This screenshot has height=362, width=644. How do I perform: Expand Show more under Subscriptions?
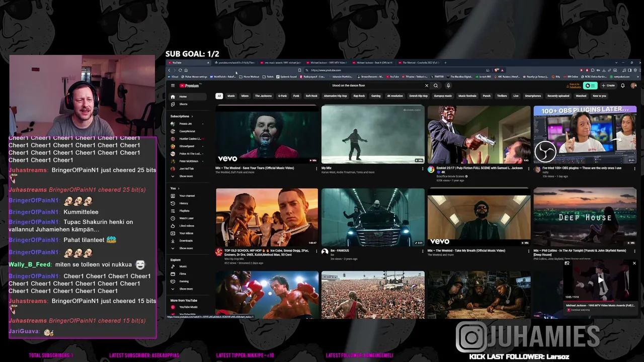tap(186, 176)
